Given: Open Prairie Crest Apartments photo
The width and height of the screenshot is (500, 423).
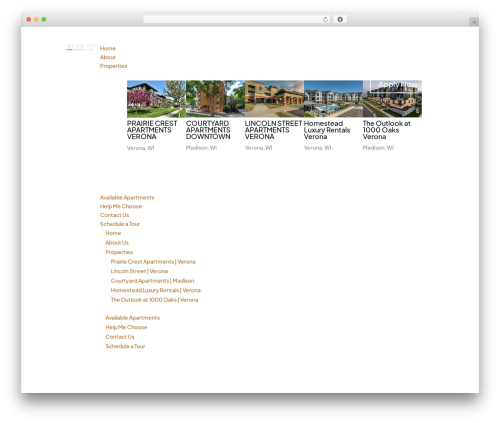Looking at the screenshot, I should pyautogui.click(x=156, y=99).
